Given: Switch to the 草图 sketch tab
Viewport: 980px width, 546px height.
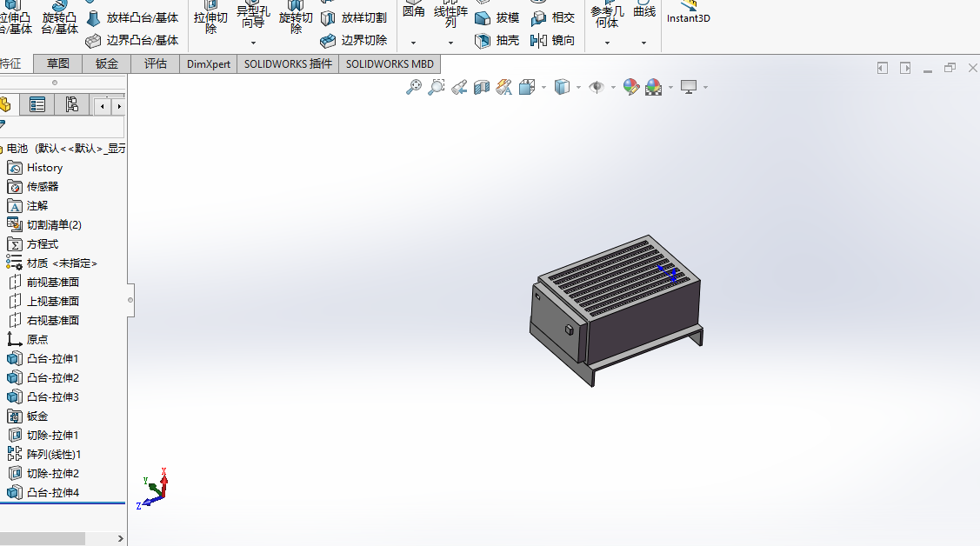Looking at the screenshot, I should click(x=58, y=63).
